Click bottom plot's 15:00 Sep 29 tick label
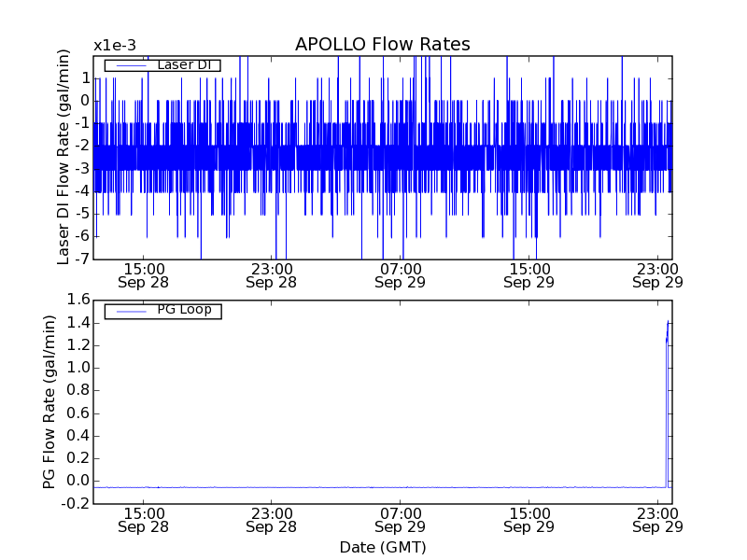This screenshot has width=747, height=560. pos(529,521)
